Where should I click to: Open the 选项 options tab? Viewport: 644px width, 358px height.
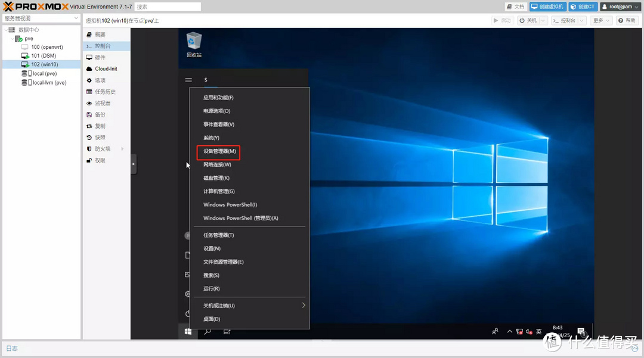[x=107, y=80]
